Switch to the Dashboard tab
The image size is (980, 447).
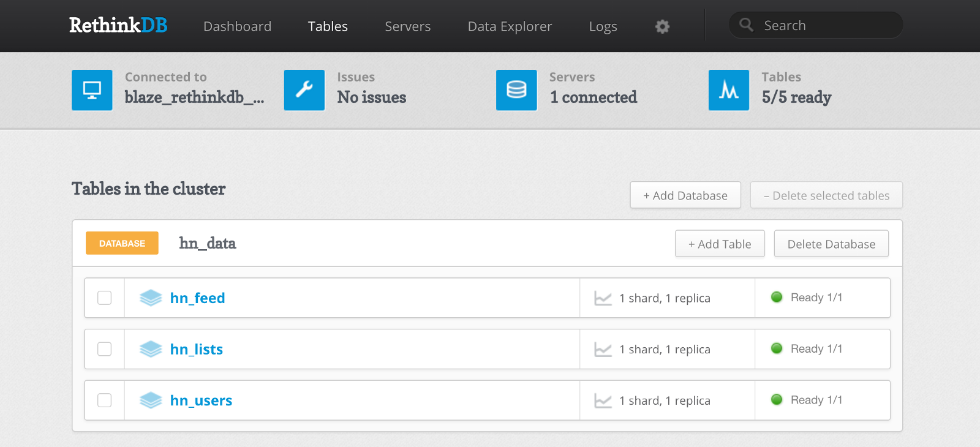[237, 26]
